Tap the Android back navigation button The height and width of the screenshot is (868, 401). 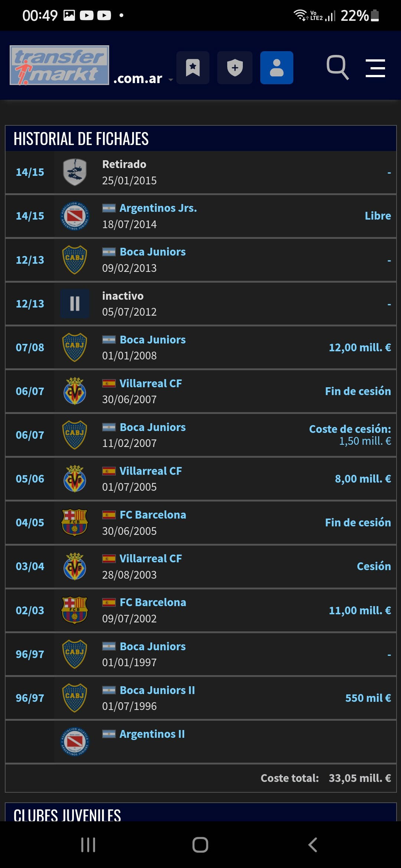[x=313, y=845]
